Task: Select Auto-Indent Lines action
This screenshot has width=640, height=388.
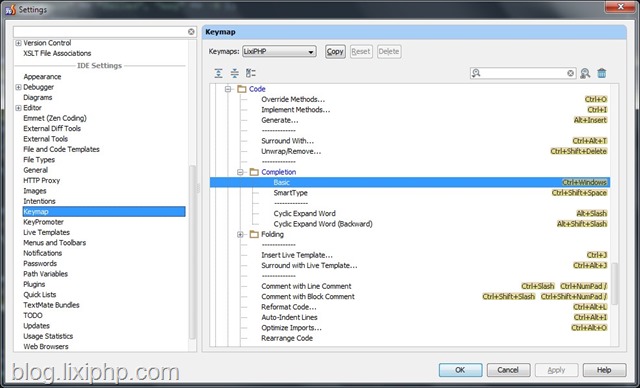Action: (x=289, y=317)
